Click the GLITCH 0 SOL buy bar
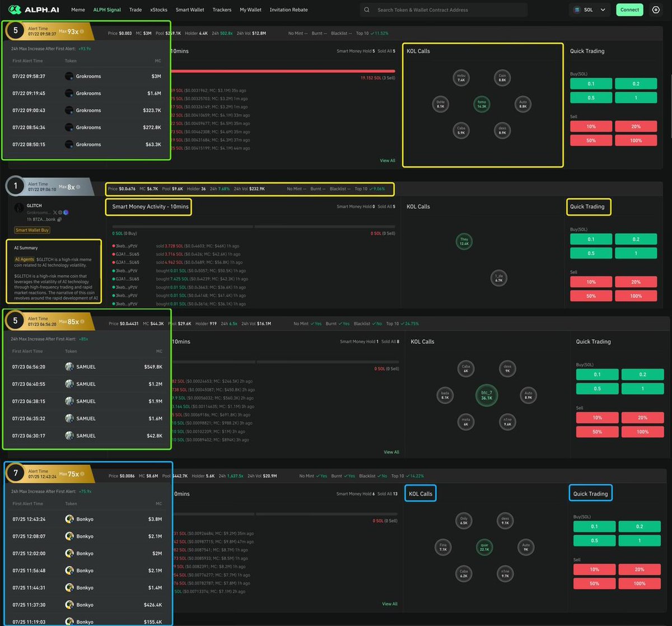This screenshot has height=626, width=672. tap(181, 226)
